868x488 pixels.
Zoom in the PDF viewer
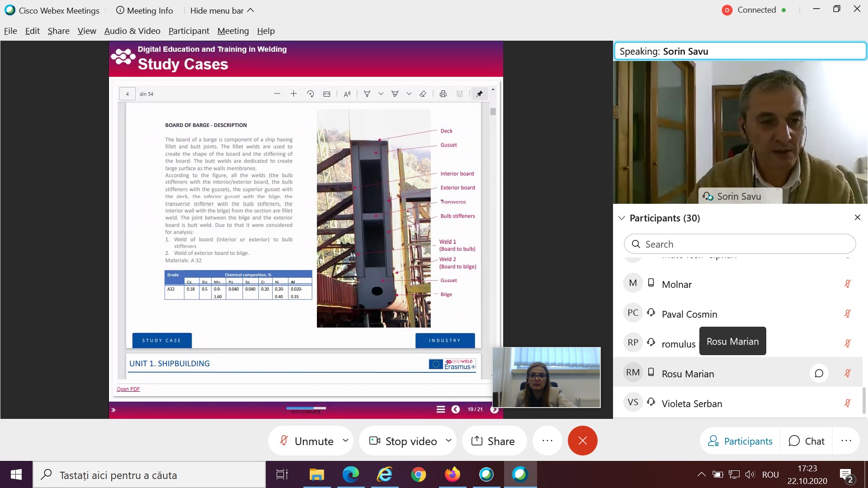coord(293,94)
